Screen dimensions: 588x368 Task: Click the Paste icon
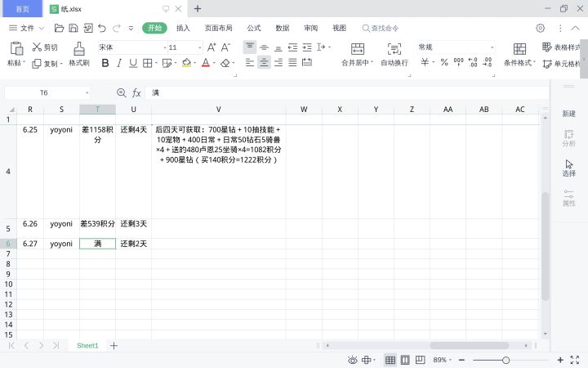pos(16,49)
